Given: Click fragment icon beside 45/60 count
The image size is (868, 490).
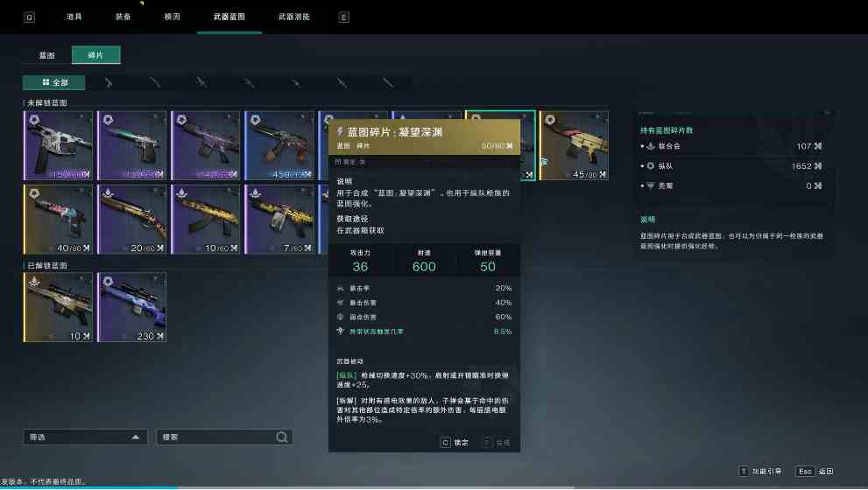Looking at the screenshot, I should [603, 174].
